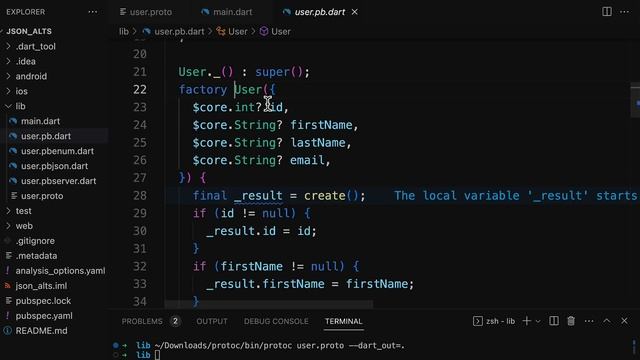
Task: Open analysis_options.yaml file
Action: 60,271
